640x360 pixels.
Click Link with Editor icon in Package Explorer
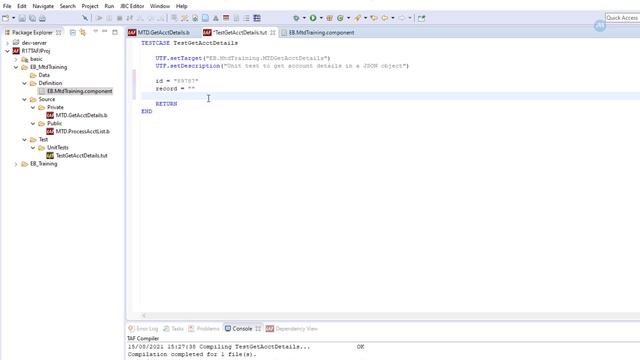pyautogui.click(x=83, y=32)
